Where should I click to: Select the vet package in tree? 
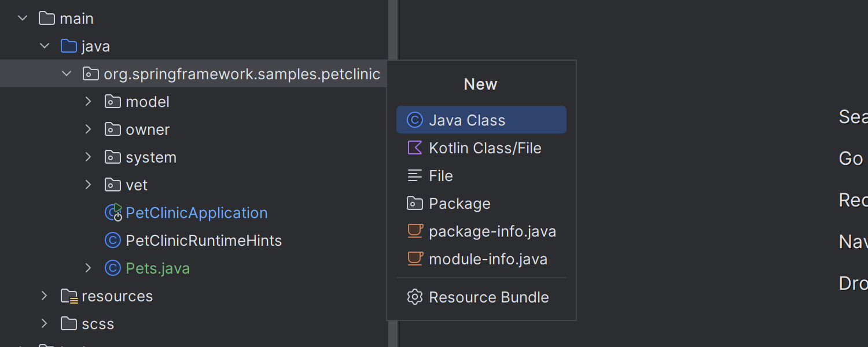137,184
